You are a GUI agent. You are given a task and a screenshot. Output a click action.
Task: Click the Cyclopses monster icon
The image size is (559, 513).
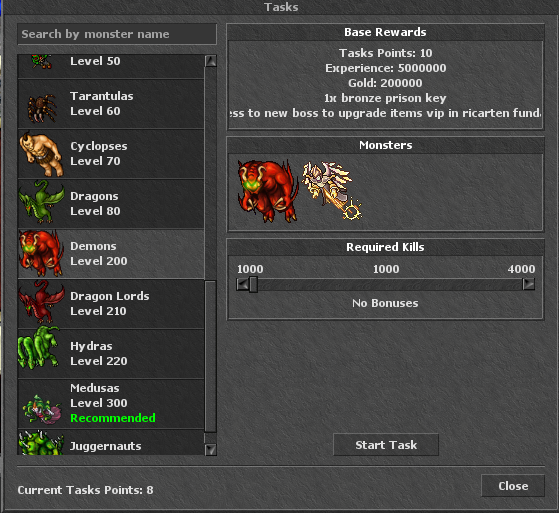point(42,154)
